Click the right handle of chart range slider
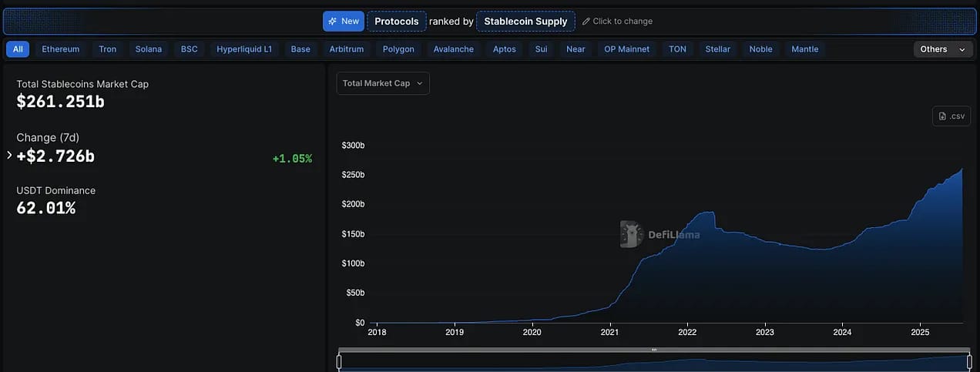This screenshot has height=372, width=980. tap(969, 362)
